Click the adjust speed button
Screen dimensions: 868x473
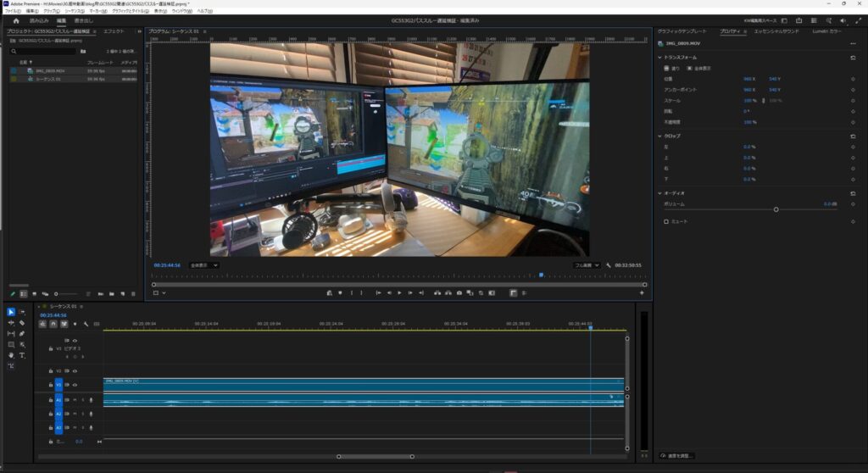click(x=676, y=456)
